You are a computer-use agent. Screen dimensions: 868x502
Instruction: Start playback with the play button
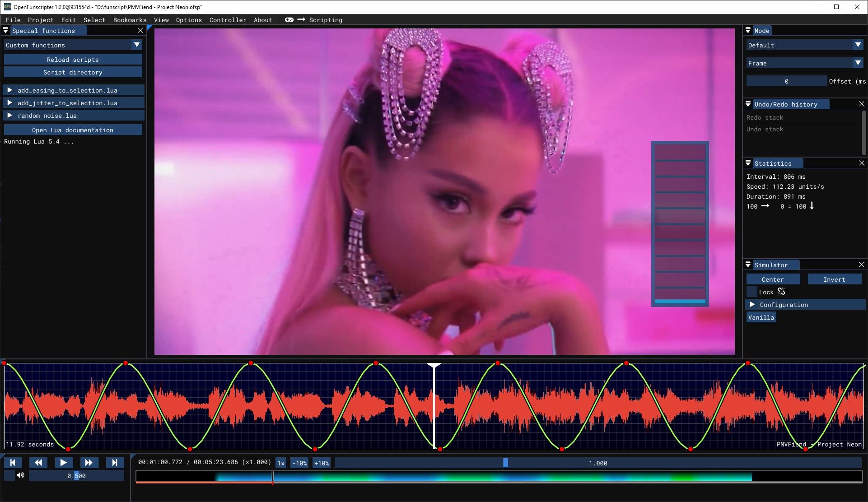(x=64, y=463)
